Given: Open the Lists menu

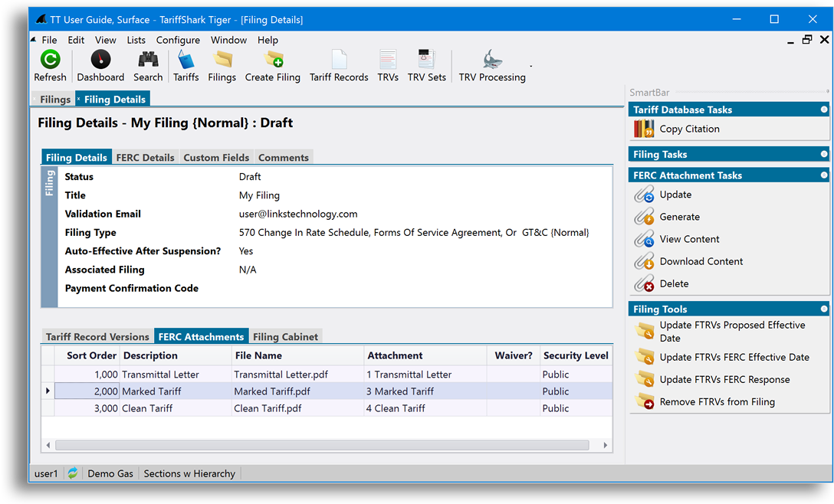Looking at the screenshot, I should [136, 40].
